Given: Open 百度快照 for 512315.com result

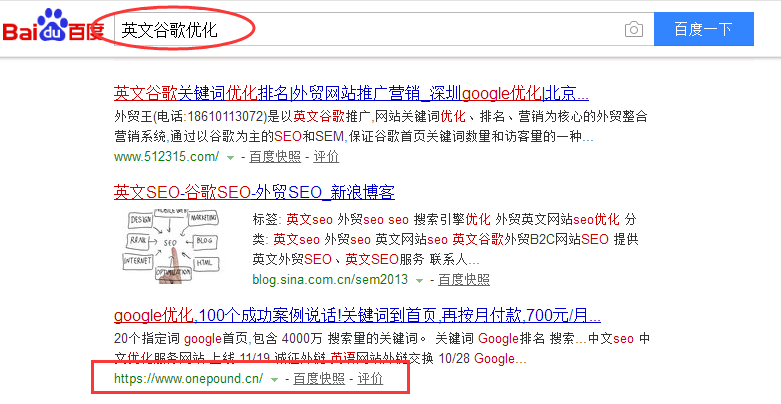Looking at the screenshot, I should coord(275,156).
